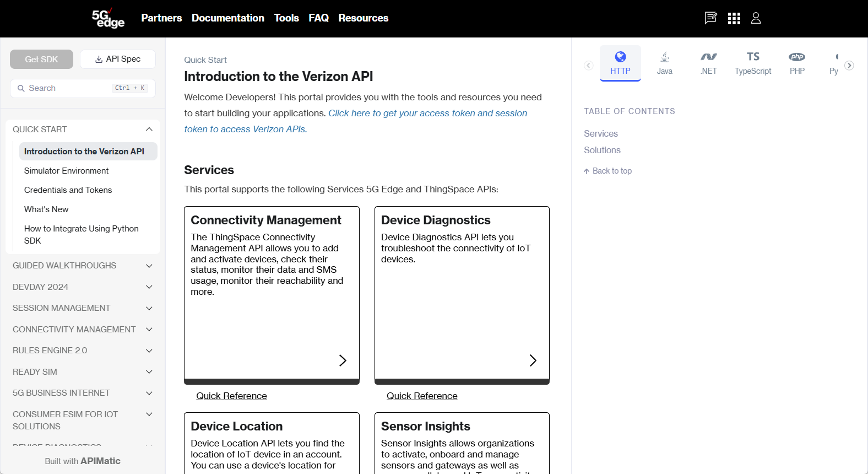This screenshot has height=474, width=868.
Task: Open How to Integrate Using Python SDK
Action: [x=88, y=235]
